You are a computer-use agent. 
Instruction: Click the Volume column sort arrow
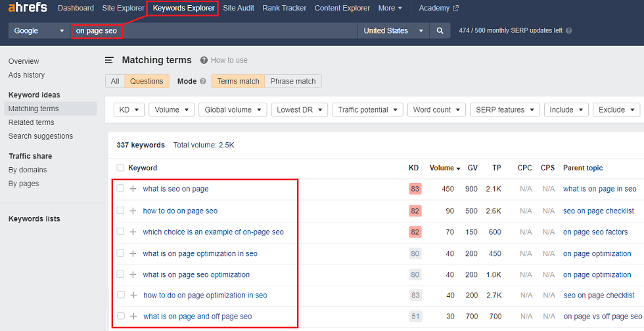[459, 168]
